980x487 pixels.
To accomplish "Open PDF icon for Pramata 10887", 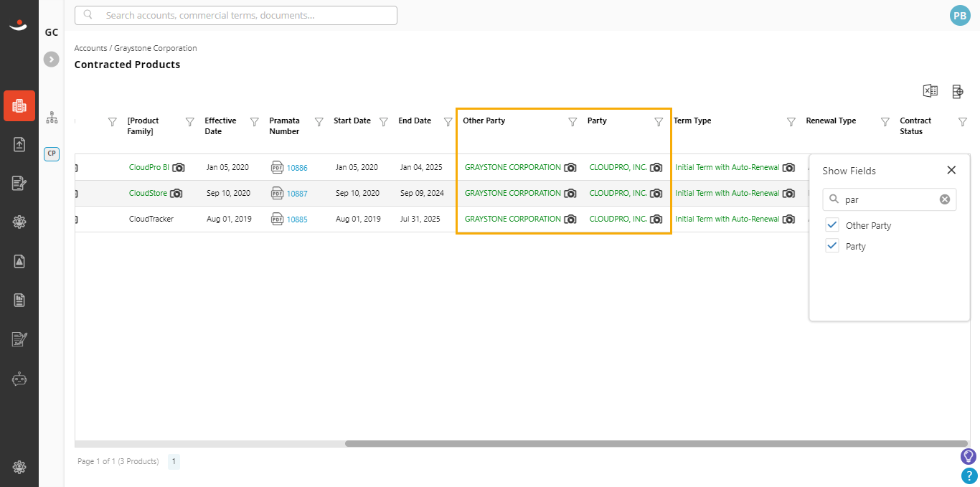I will [278, 193].
